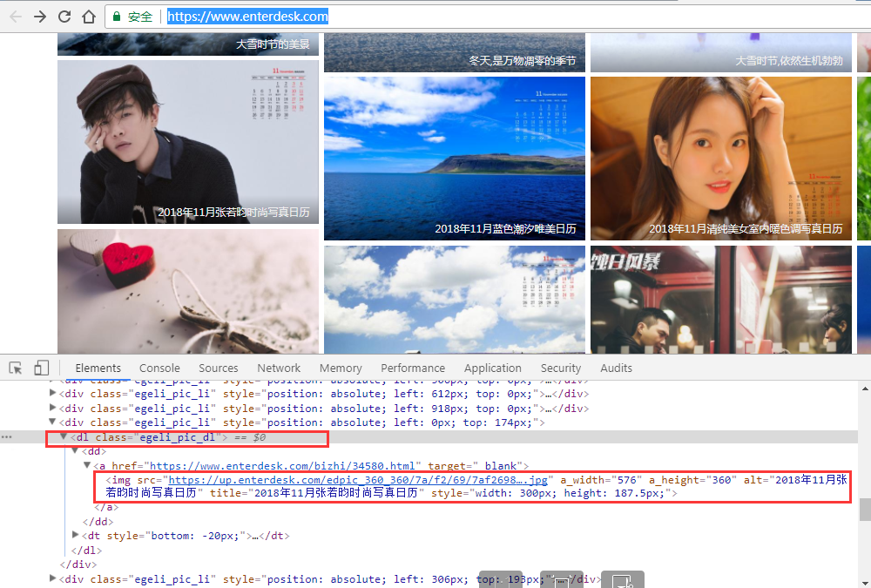Collapse the dd node

(75, 450)
